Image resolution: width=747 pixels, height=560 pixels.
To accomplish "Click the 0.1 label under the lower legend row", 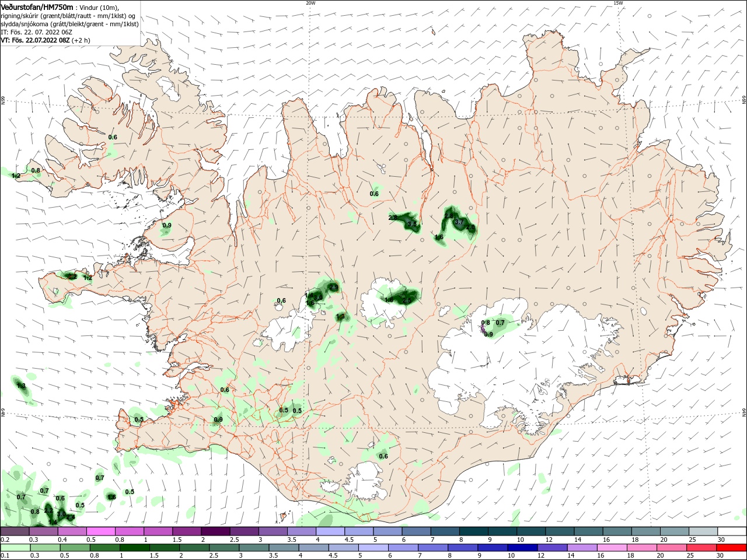I will tap(5, 556).
